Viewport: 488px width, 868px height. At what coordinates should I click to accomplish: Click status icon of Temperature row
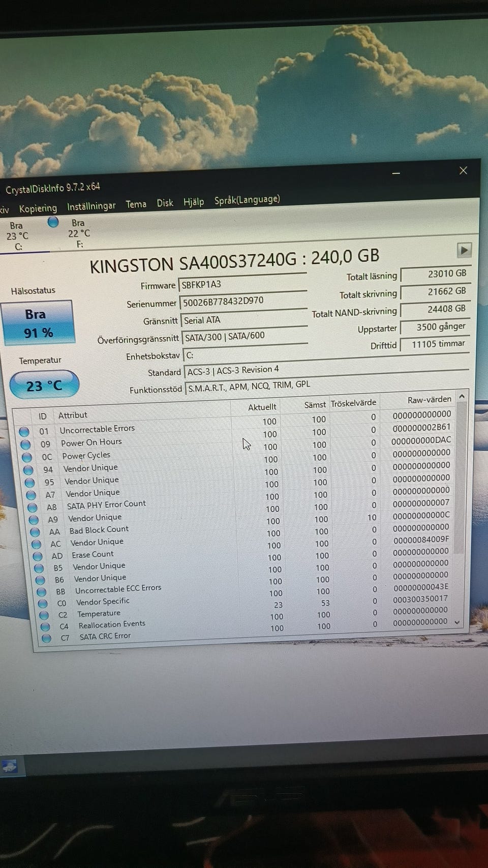coord(44,615)
